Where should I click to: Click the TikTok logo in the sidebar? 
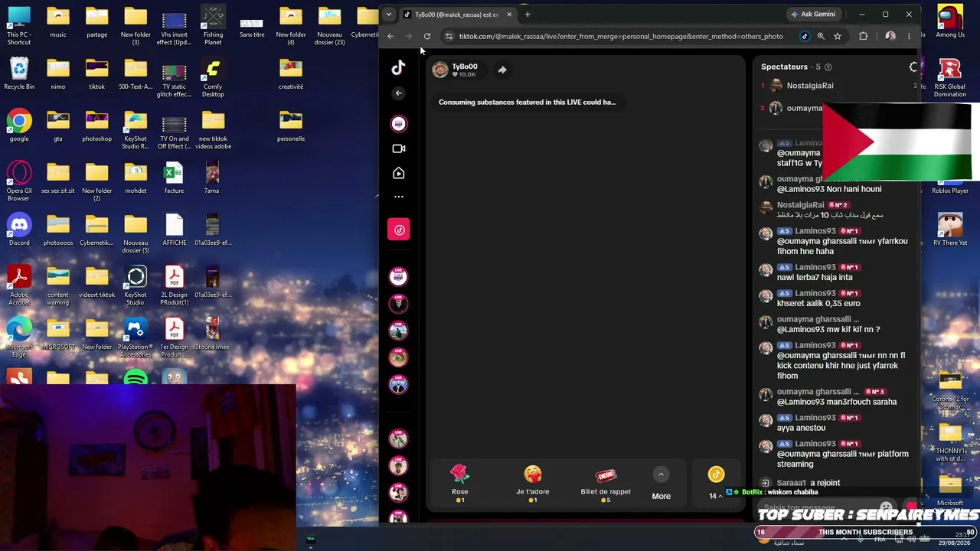point(398,68)
